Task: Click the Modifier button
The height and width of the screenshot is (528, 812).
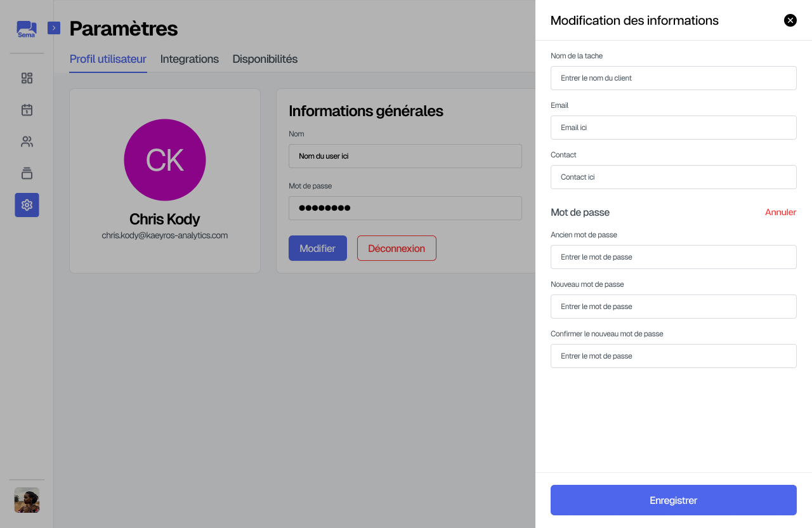Action: pos(318,248)
